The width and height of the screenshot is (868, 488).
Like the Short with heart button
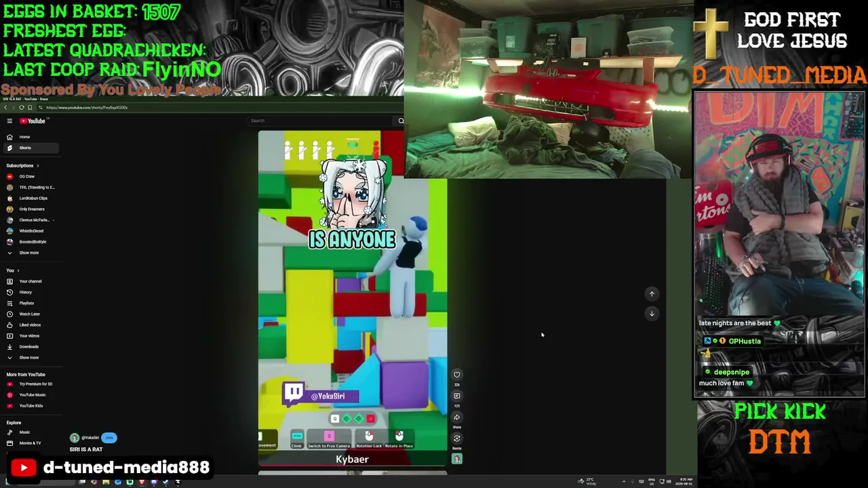click(x=456, y=375)
